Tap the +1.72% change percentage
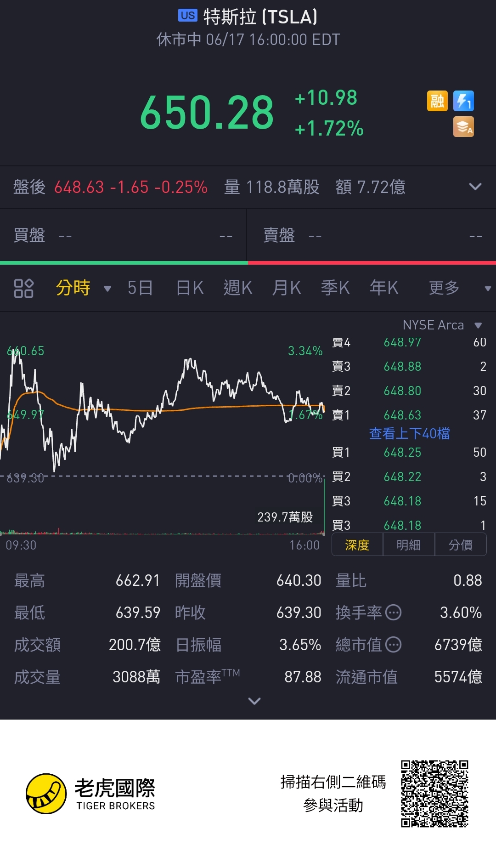 point(329,129)
